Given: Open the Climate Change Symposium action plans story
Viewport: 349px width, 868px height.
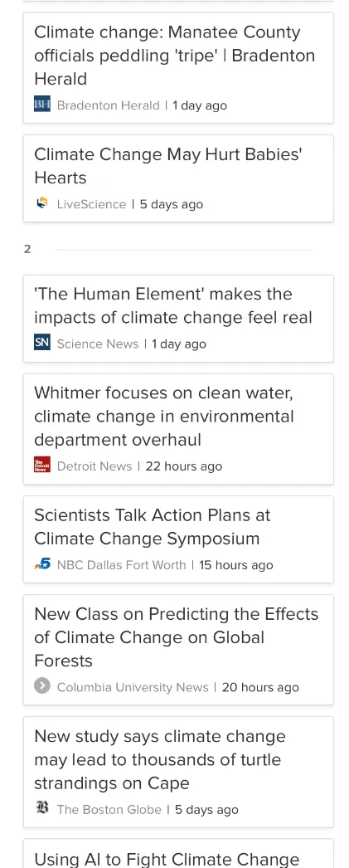Looking at the screenshot, I should pyautogui.click(x=178, y=539).
